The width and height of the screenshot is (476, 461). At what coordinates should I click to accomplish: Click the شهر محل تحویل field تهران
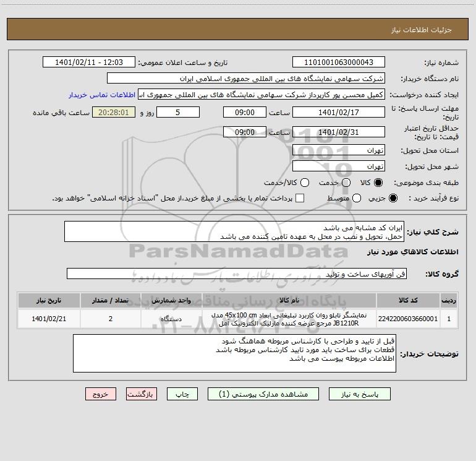pyautogui.click(x=339, y=166)
